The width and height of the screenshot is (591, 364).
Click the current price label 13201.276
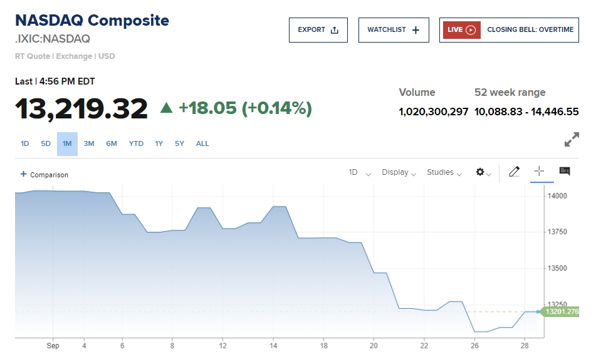coord(562,311)
